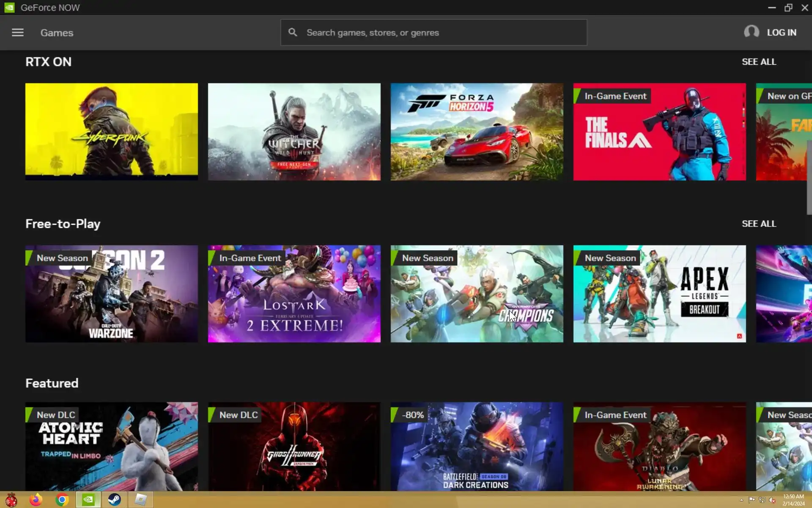812x508 pixels.
Task: Open Google Chrome from the taskbar
Action: click(62, 500)
